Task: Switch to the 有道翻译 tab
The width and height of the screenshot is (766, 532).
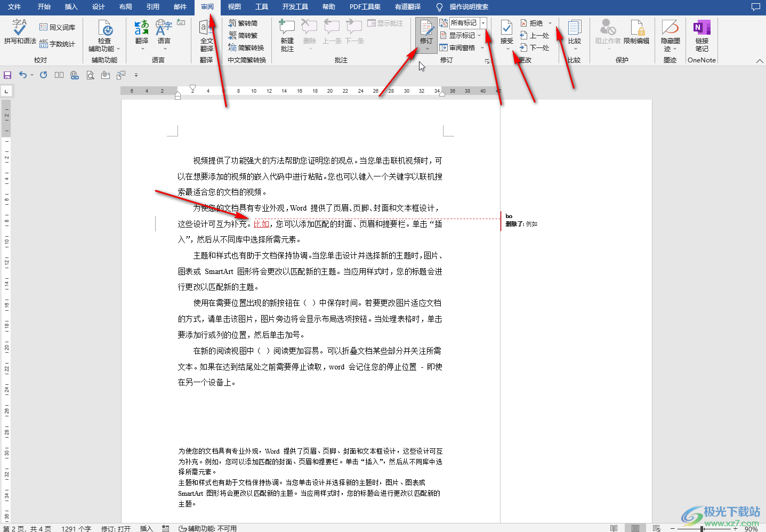Action: [408, 7]
